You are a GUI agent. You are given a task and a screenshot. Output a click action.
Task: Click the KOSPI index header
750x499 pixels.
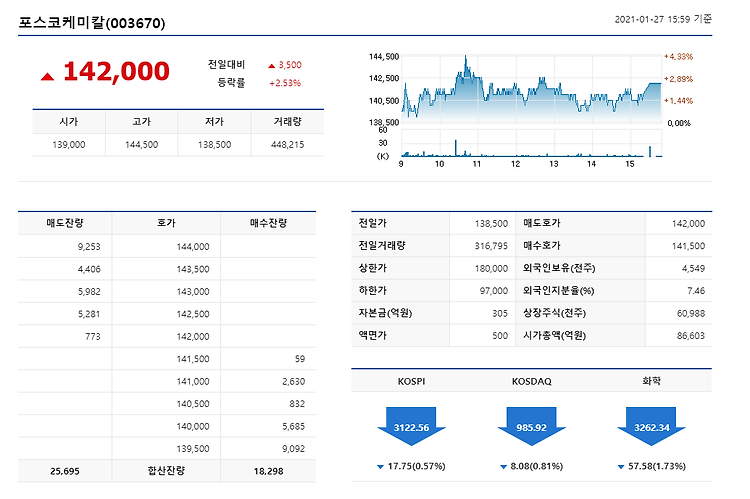point(411,381)
